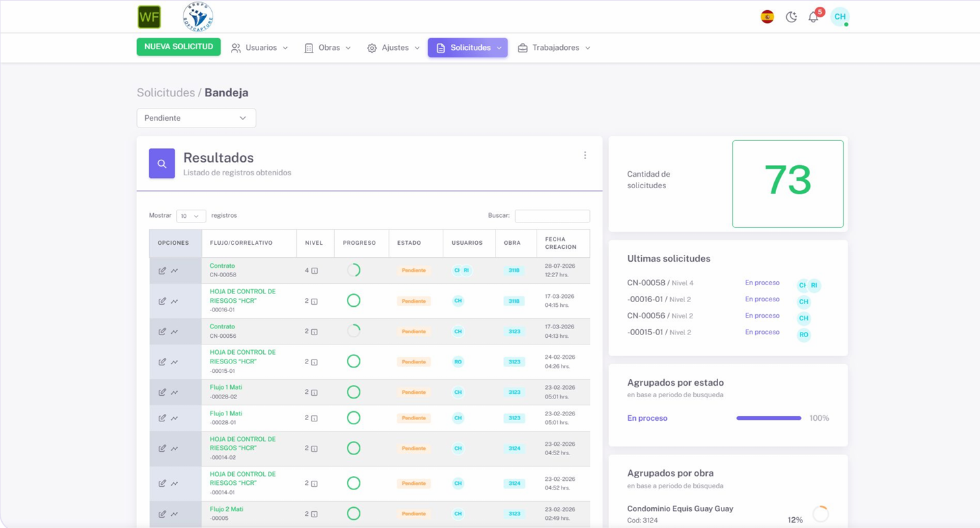Edit request -00014-02
980x528 pixels.
[x=162, y=448]
